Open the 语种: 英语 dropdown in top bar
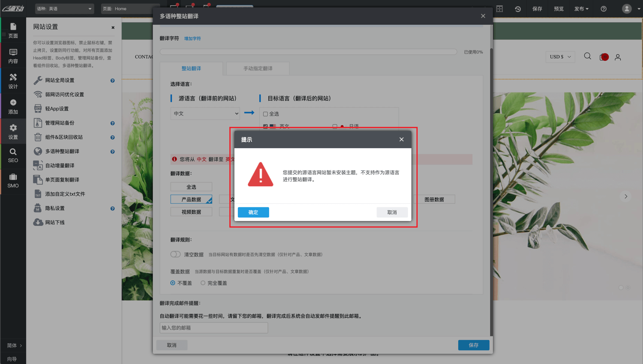 pyautogui.click(x=64, y=9)
